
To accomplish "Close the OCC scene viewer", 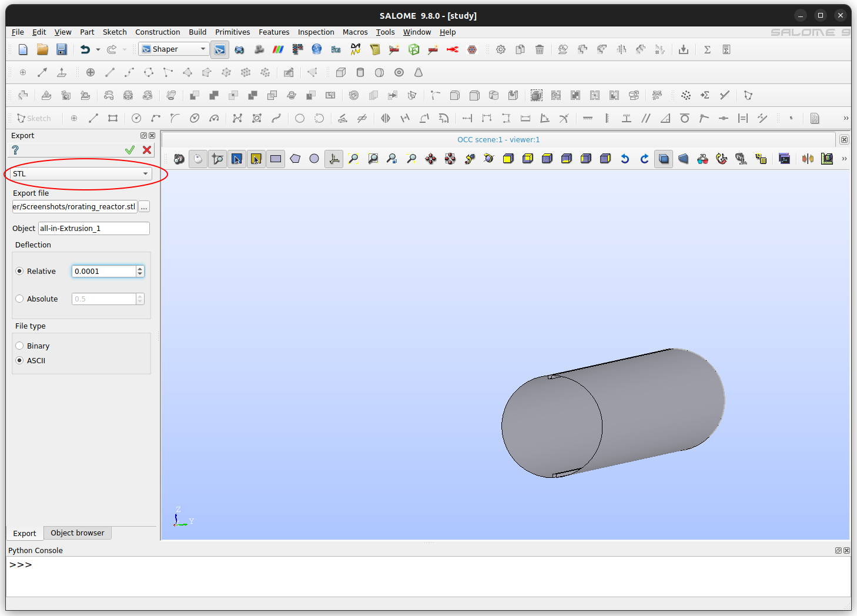I will coord(844,140).
